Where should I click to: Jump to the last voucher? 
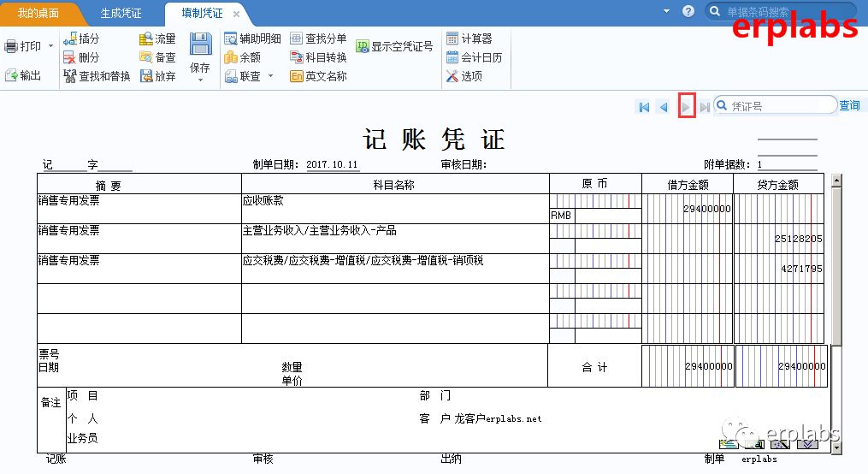[x=705, y=107]
